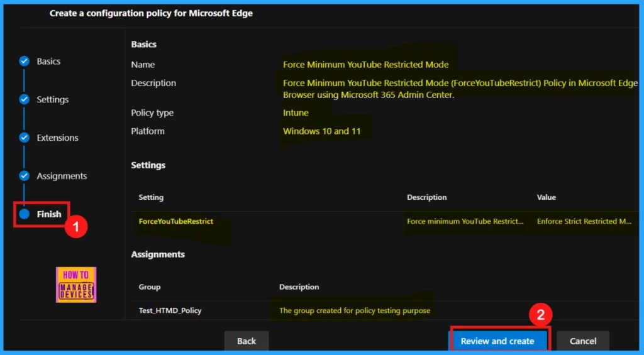Click the Intune policy type value
This screenshot has height=355, width=644.
tap(296, 112)
